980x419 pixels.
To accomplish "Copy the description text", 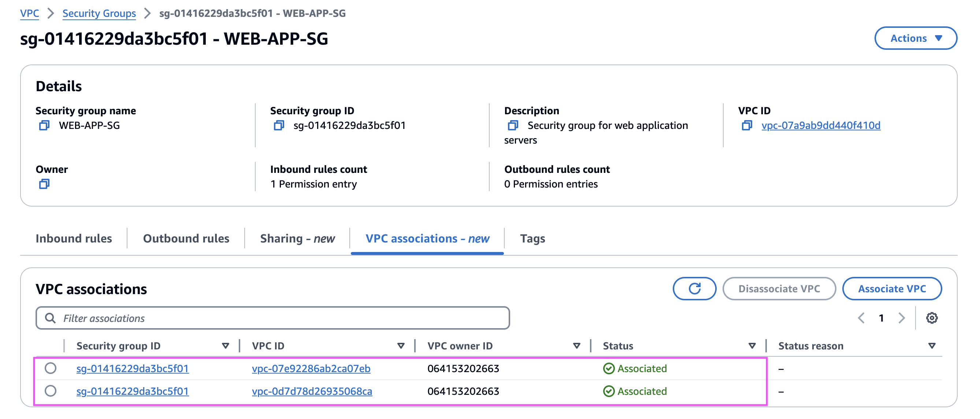I will tap(513, 125).
